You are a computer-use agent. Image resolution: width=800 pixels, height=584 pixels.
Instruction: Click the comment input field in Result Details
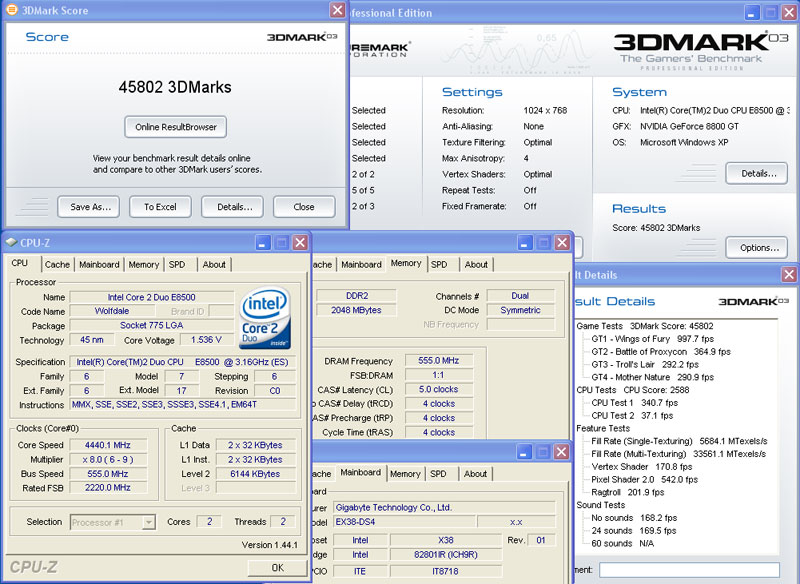coord(689,570)
